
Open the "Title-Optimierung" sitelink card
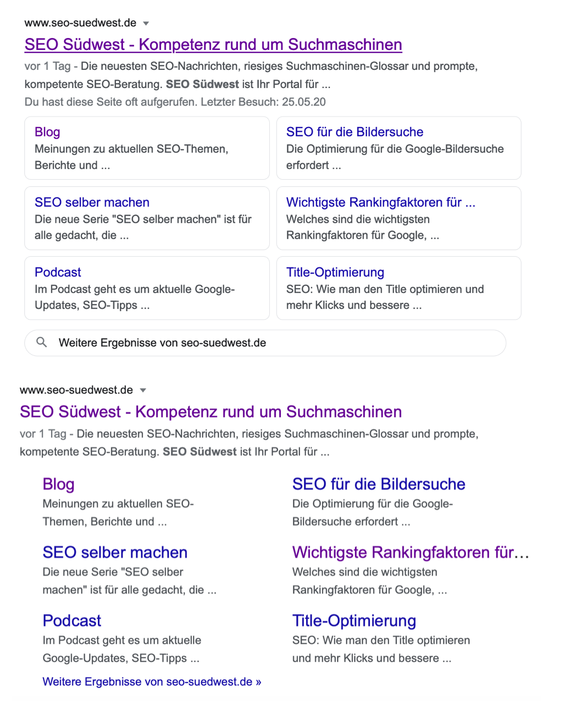pos(335,272)
